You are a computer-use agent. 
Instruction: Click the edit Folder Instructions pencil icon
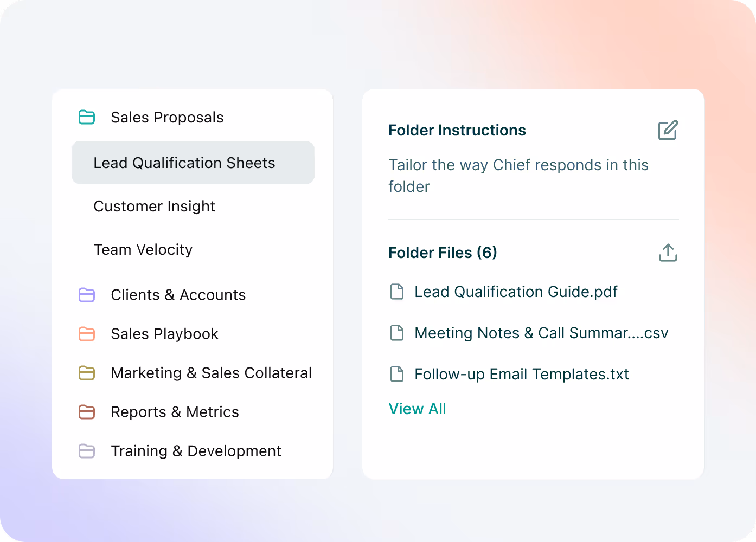tap(668, 130)
